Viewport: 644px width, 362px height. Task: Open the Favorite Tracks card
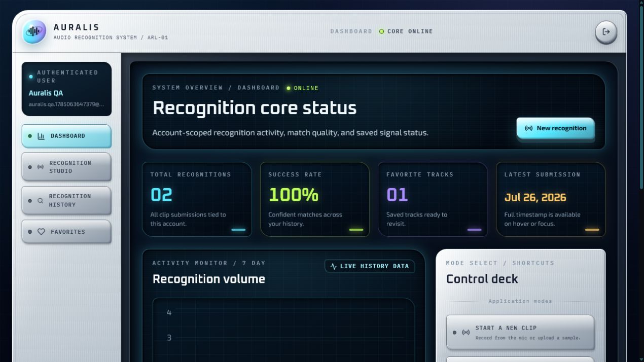[433, 199]
